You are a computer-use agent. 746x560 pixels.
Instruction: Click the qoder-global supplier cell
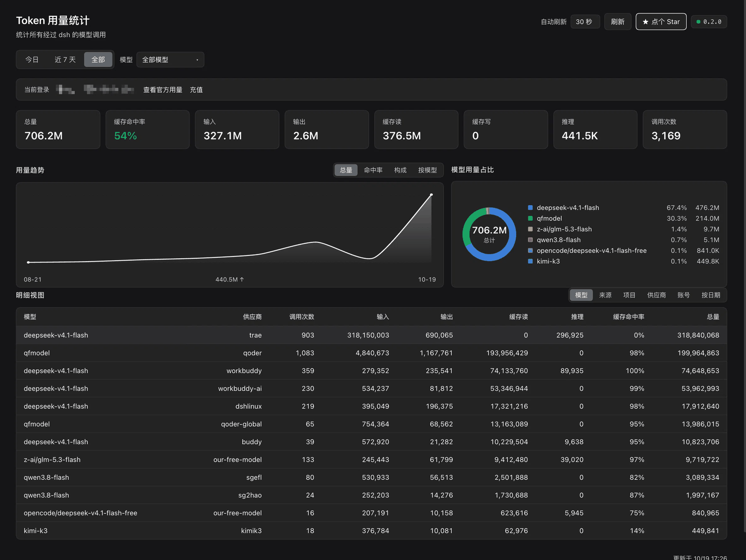pyautogui.click(x=241, y=424)
